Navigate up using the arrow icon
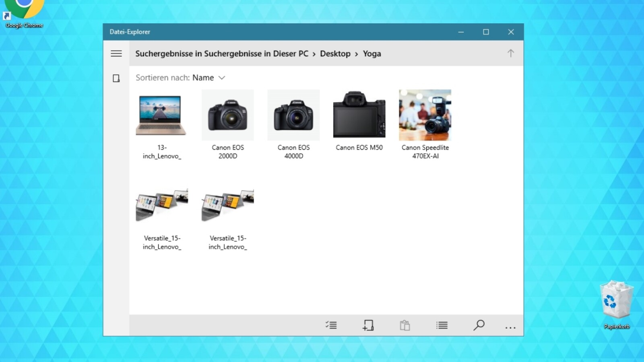 [510, 53]
